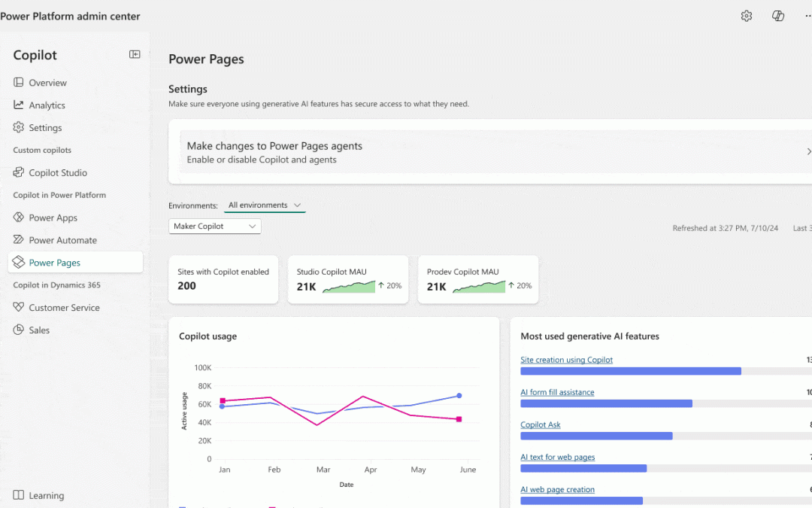This screenshot has height=508, width=812.
Task: Open the Site creation using Copilot link
Action: (x=566, y=360)
